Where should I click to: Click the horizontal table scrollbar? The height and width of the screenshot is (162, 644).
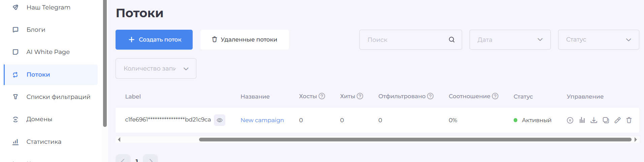point(415,139)
